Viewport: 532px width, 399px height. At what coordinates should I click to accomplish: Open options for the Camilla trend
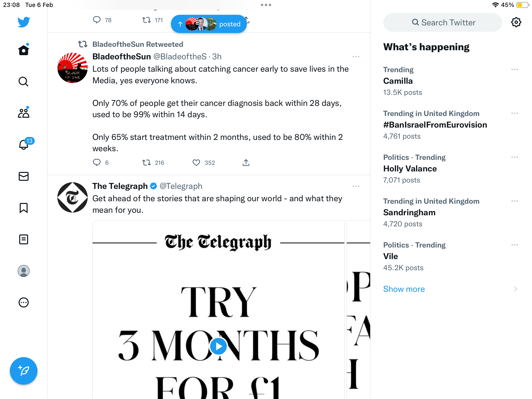point(515,70)
